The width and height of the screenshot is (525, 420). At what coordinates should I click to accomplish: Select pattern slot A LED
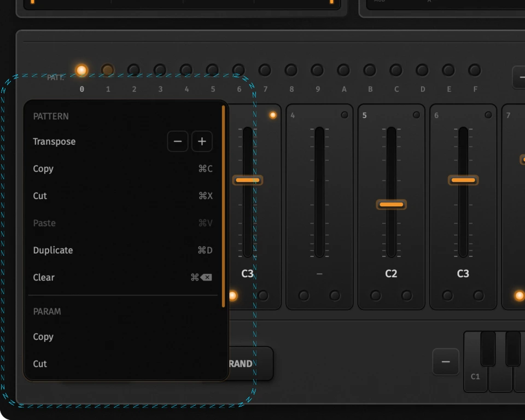[x=343, y=71]
